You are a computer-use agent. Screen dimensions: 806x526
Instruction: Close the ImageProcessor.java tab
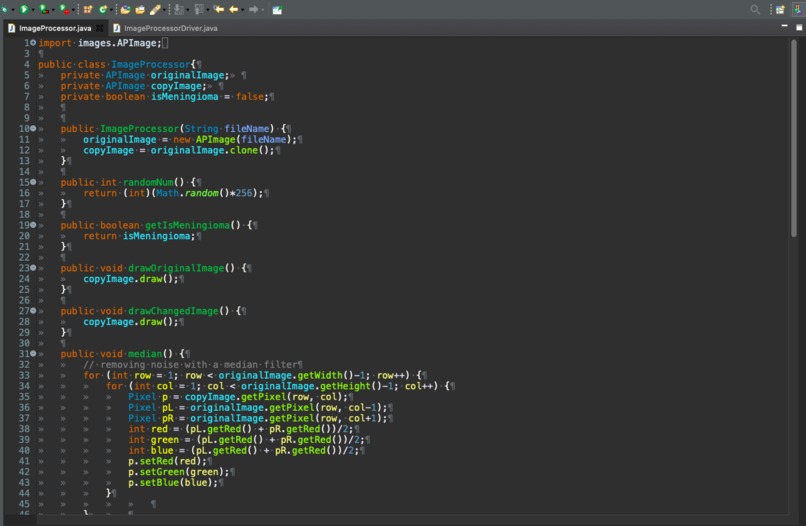click(x=100, y=28)
